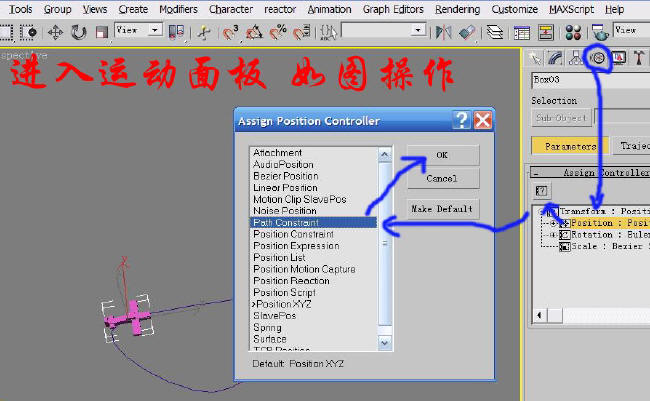The image size is (650, 401).
Task: Click the Select and Manipulate icon
Action: point(204,32)
